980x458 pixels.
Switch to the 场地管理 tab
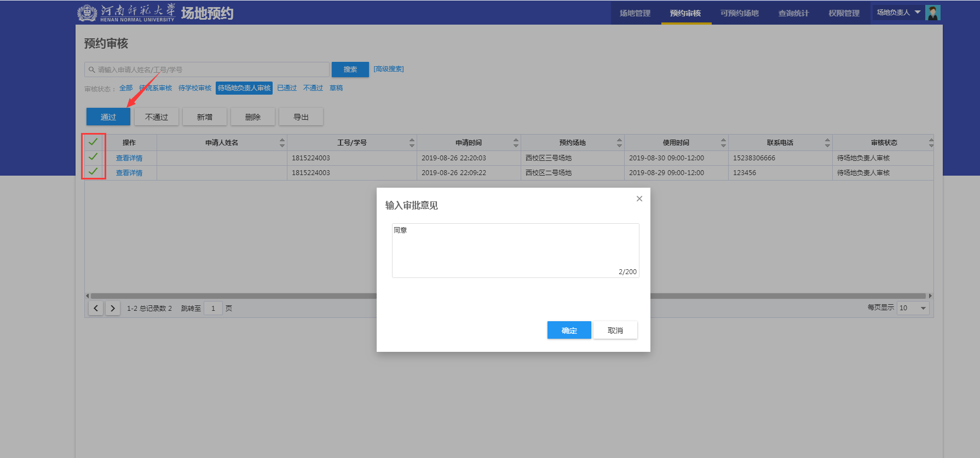(635, 13)
